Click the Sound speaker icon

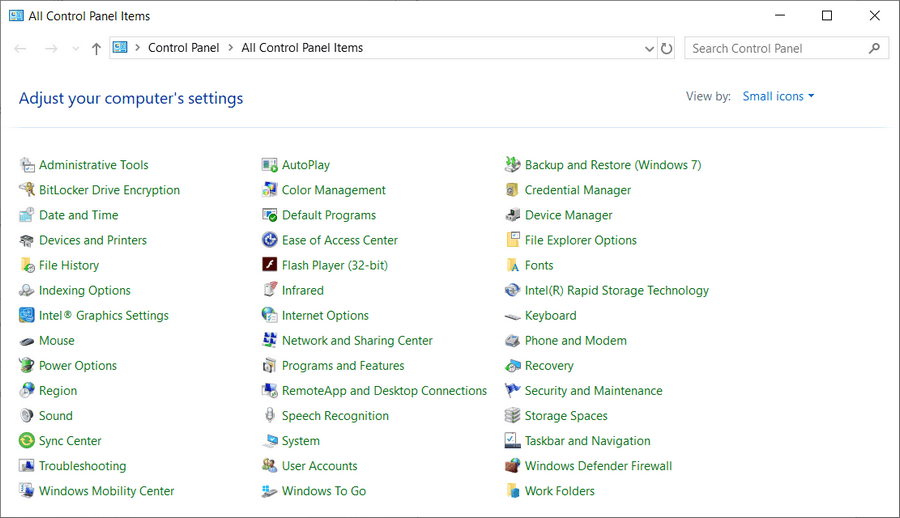click(x=27, y=416)
